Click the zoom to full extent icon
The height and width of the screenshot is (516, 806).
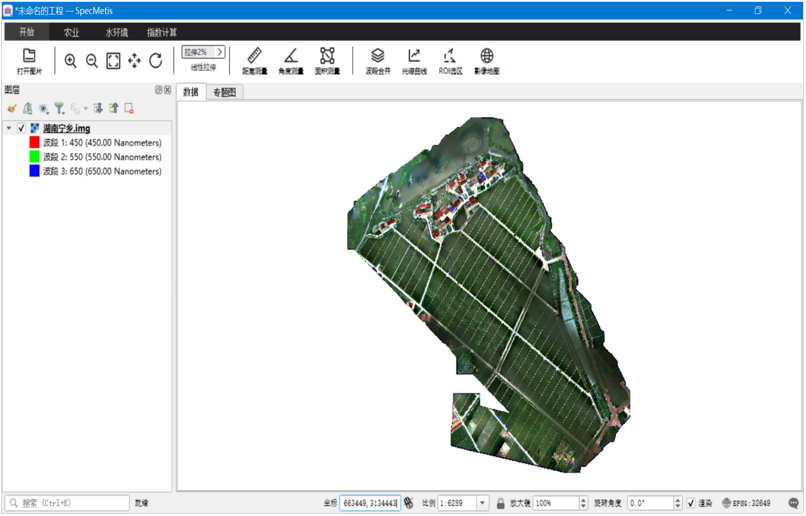pos(113,61)
